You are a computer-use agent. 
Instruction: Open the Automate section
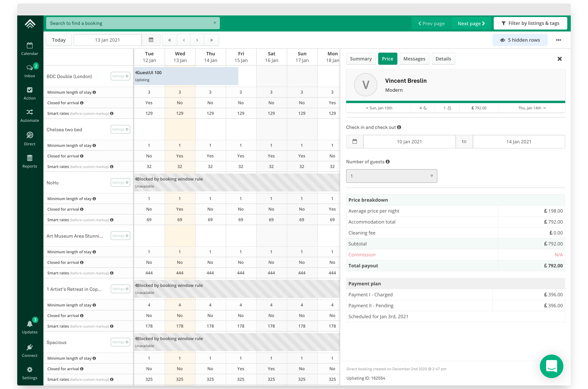pyautogui.click(x=30, y=116)
